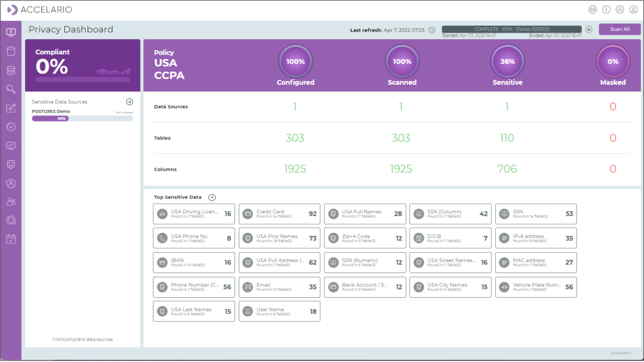Open the scheduler calendar icon in the sidebar

[11, 239]
